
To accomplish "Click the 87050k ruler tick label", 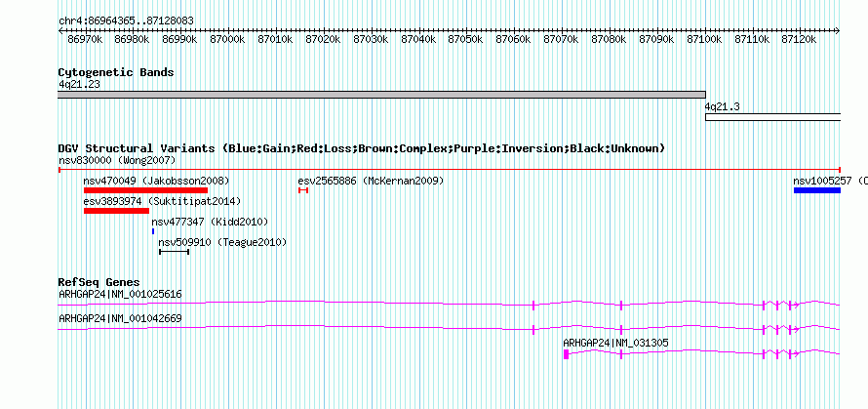I will (466, 39).
